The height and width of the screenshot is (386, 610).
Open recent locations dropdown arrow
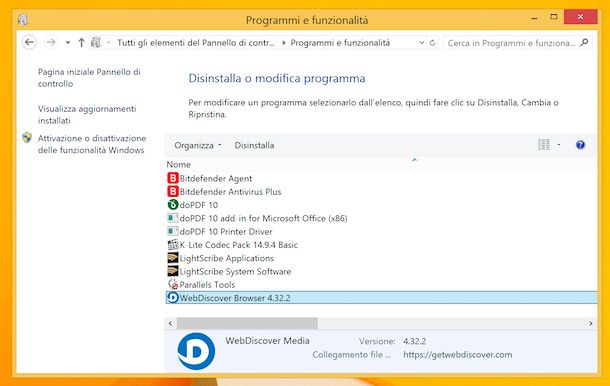tap(68, 42)
